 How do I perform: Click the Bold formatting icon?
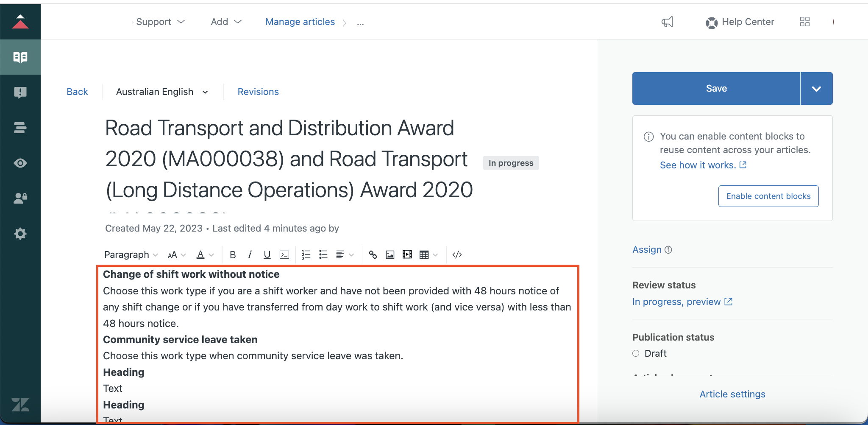tap(233, 254)
